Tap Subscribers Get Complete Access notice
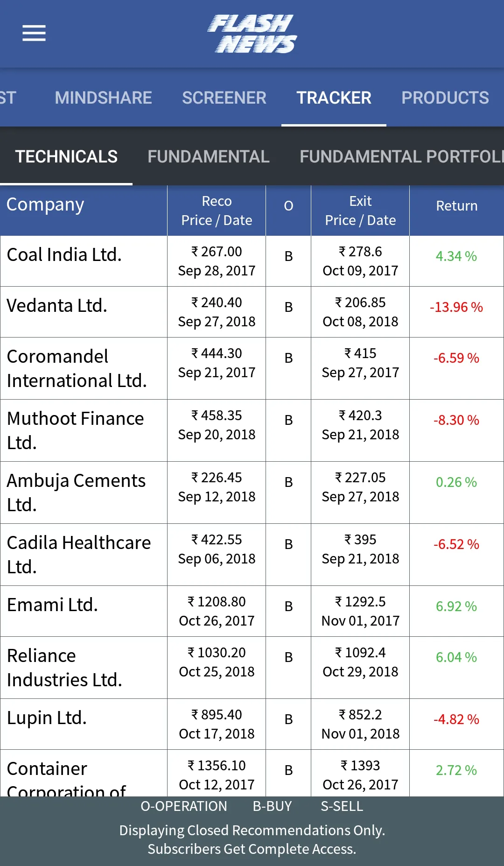This screenshot has height=866, width=504. (x=252, y=849)
